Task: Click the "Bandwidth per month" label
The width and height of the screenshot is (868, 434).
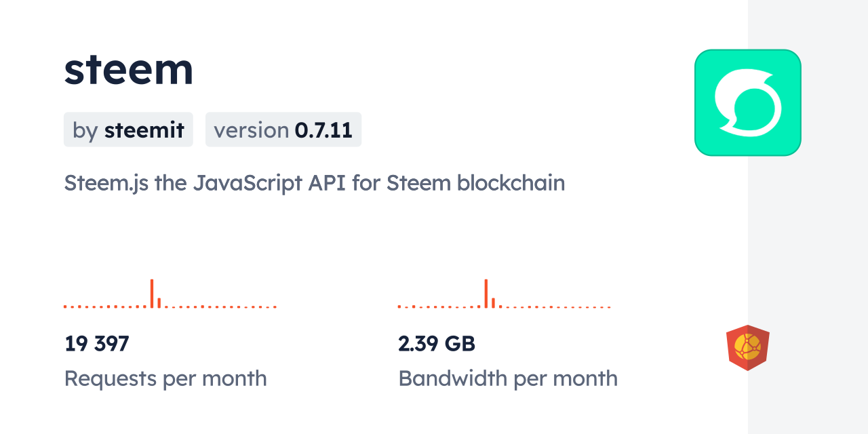Action: 508,378
